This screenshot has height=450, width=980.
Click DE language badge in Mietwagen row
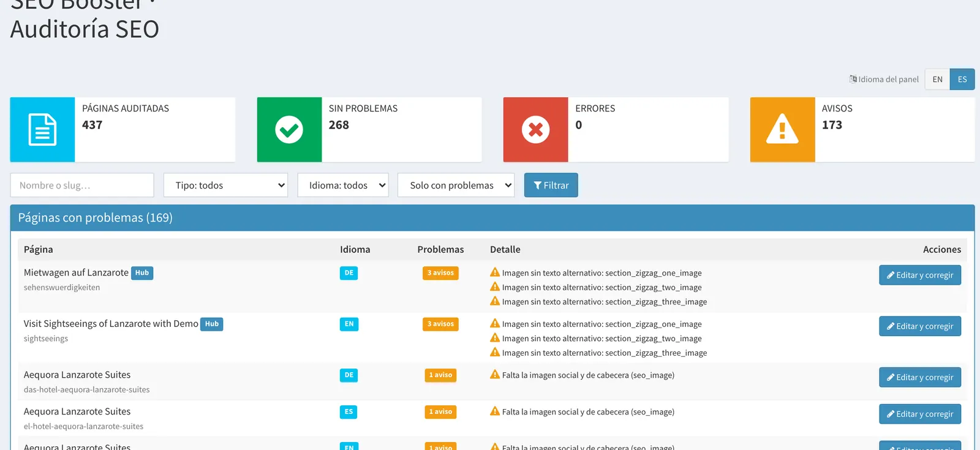349,273
